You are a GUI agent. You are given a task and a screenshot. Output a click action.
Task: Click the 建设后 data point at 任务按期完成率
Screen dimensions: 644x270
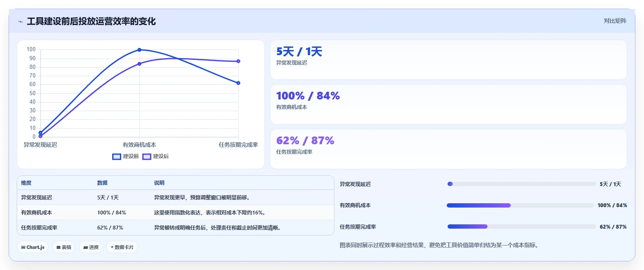pos(238,61)
